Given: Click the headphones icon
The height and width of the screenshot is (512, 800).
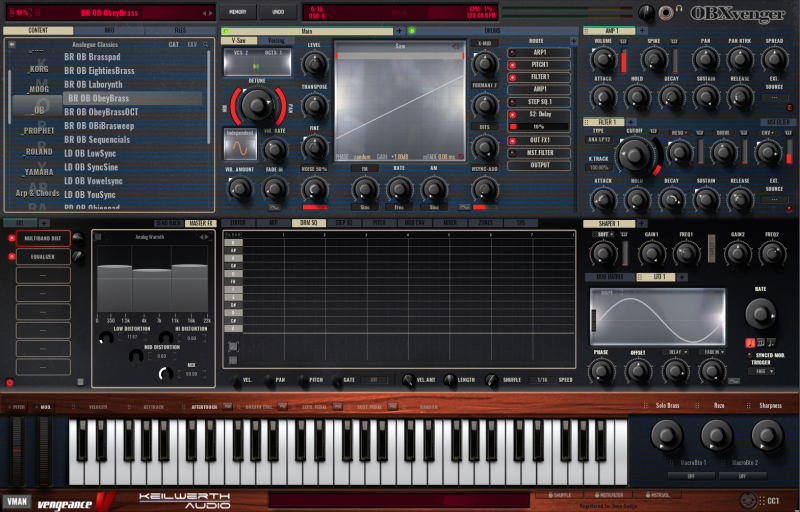Looking at the screenshot, I should click(679, 9).
